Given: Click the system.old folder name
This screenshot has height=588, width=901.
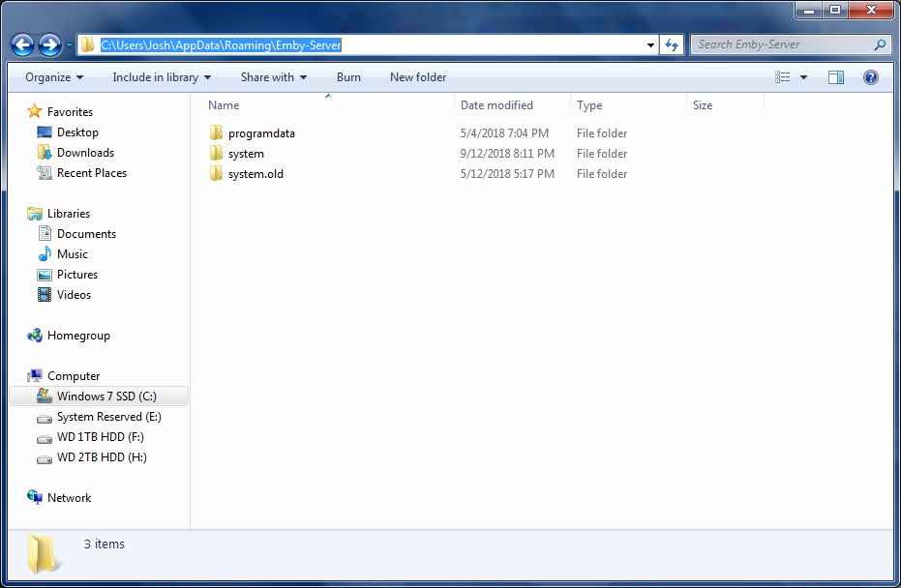Looking at the screenshot, I should tap(255, 174).
